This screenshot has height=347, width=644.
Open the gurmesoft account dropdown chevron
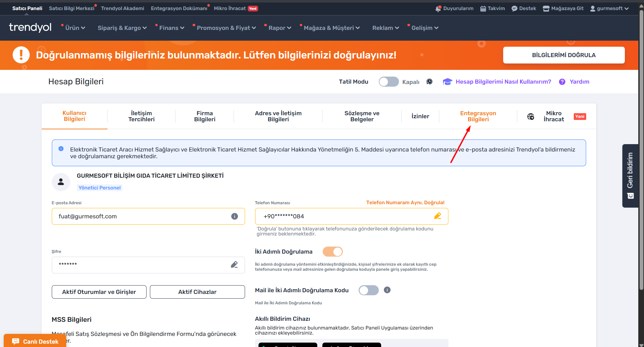627,9
